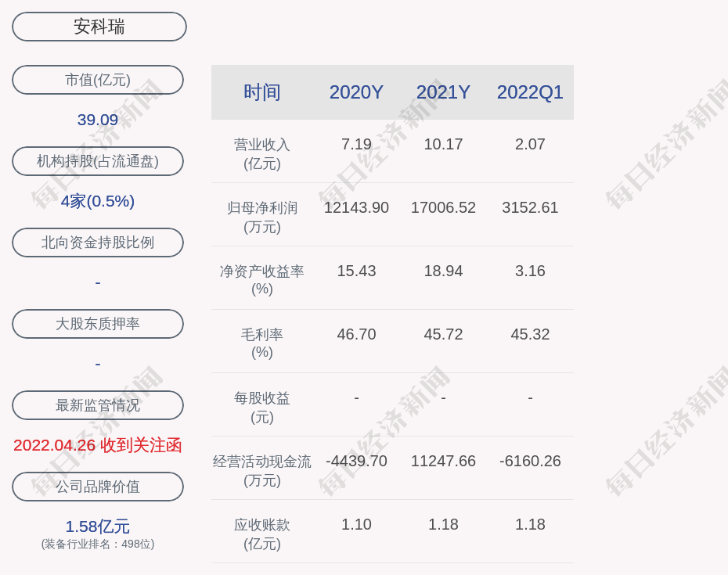Image resolution: width=728 pixels, height=575 pixels.
Task: Click net profit value 3152.61
Action: point(530,207)
